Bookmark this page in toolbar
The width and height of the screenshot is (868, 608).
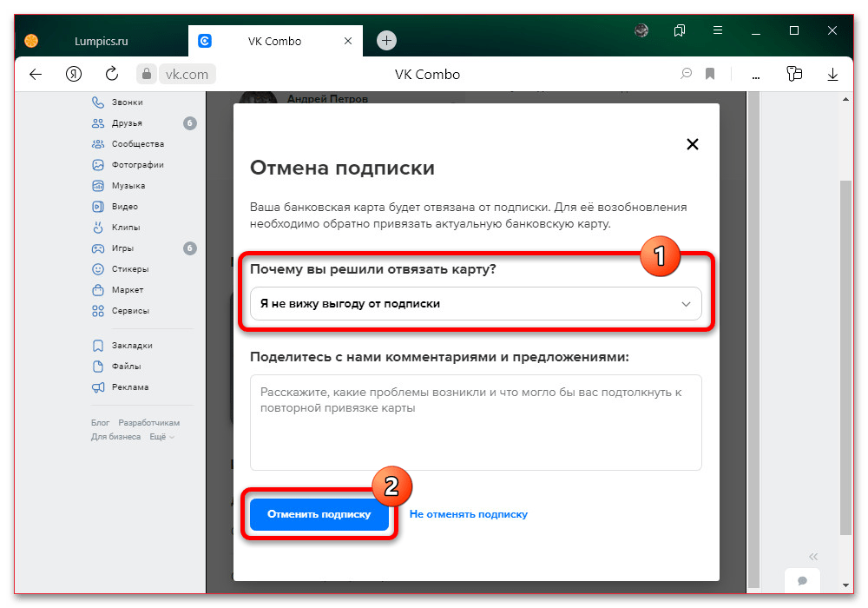[710, 74]
